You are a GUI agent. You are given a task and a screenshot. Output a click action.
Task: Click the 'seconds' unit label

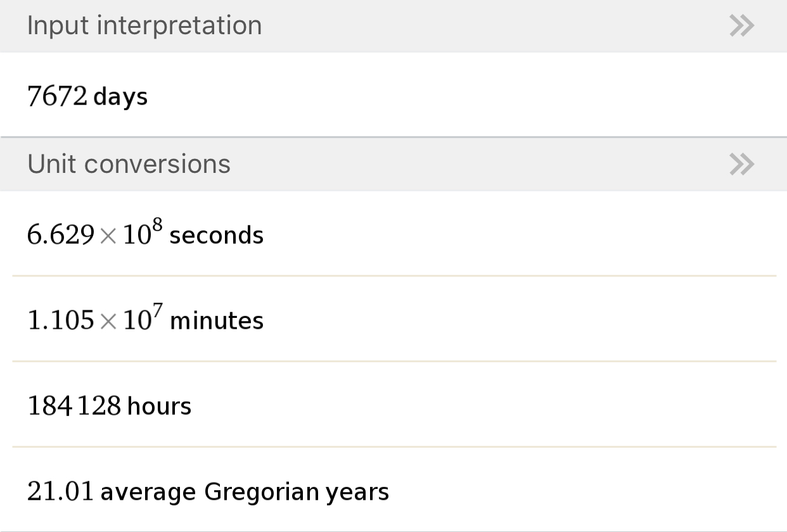216,236
